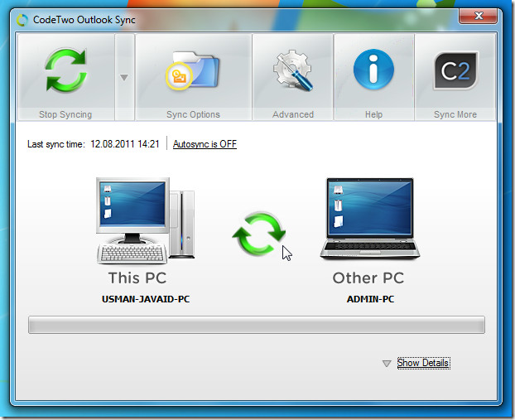Expand details using the triangle beside Show Details

pyautogui.click(x=387, y=364)
